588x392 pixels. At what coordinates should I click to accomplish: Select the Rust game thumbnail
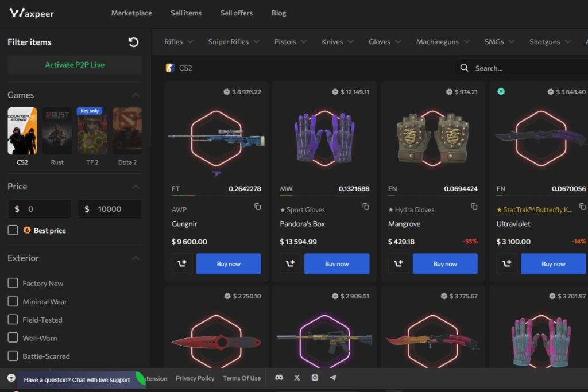[x=57, y=131]
